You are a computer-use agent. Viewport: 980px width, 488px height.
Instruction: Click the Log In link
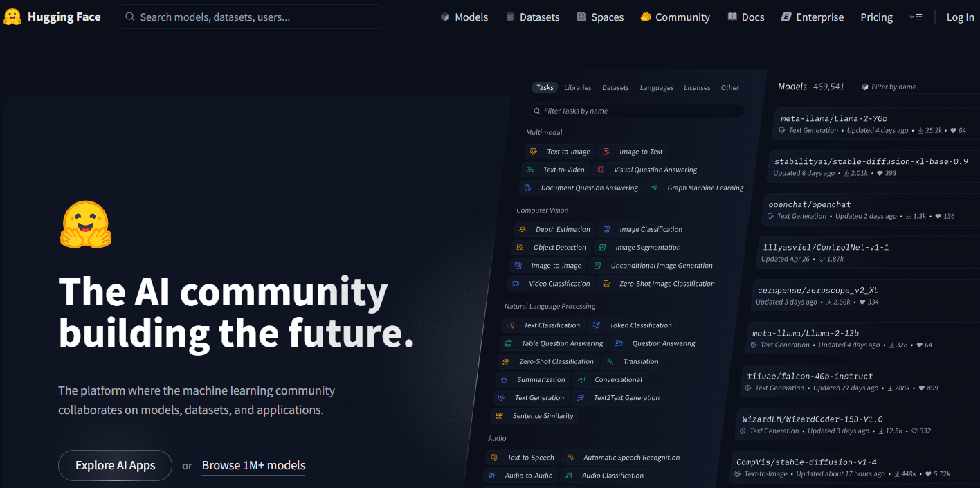coord(960,17)
